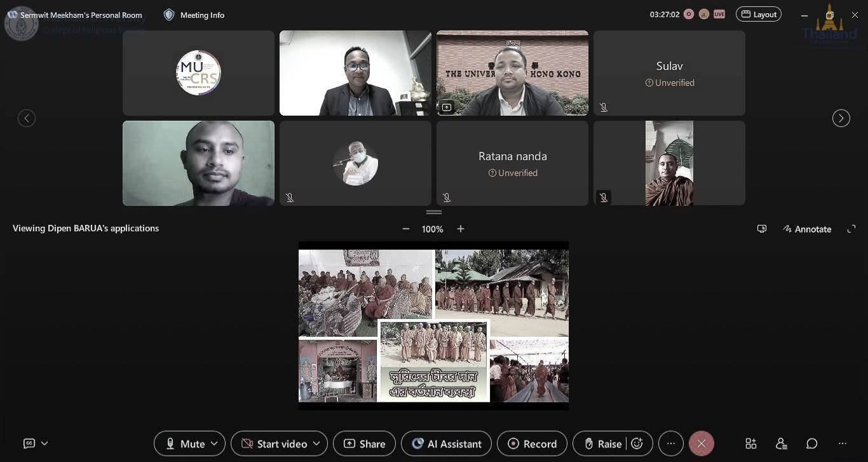This screenshot has width=868, height=462.
Task: Open the apps grid icon
Action: pos(751,444)
